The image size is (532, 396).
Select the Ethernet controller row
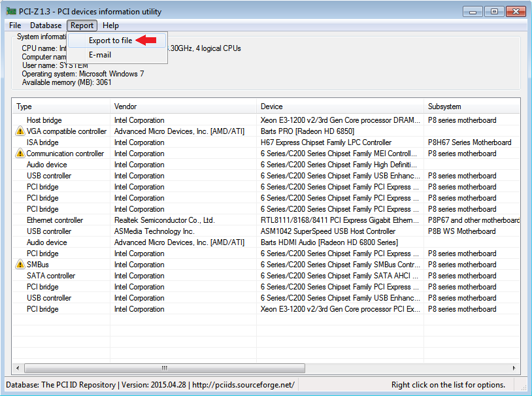(x=266, y=220)
